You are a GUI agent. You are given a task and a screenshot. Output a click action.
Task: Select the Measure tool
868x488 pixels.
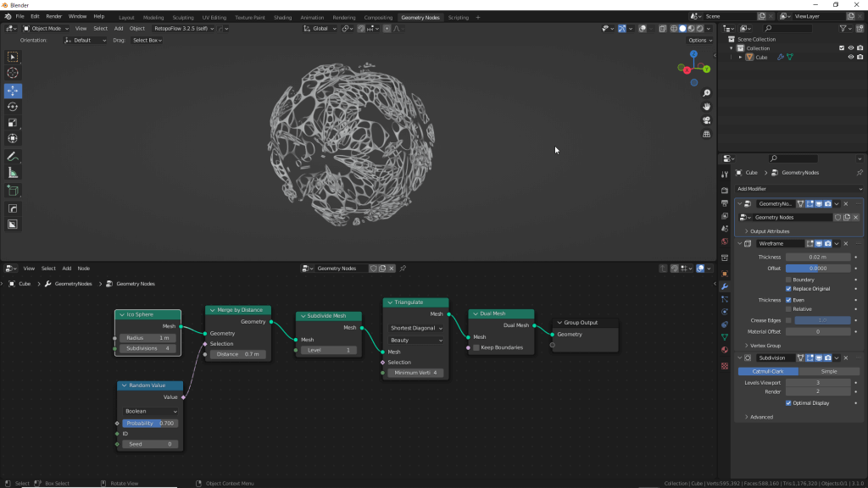click(x=13, y=173)
